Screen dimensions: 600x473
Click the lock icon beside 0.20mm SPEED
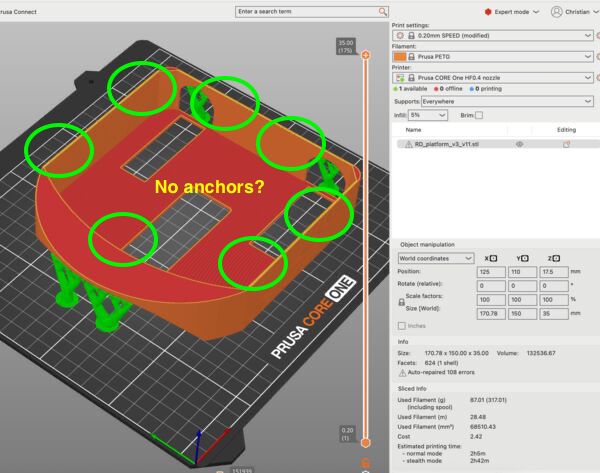411,36
